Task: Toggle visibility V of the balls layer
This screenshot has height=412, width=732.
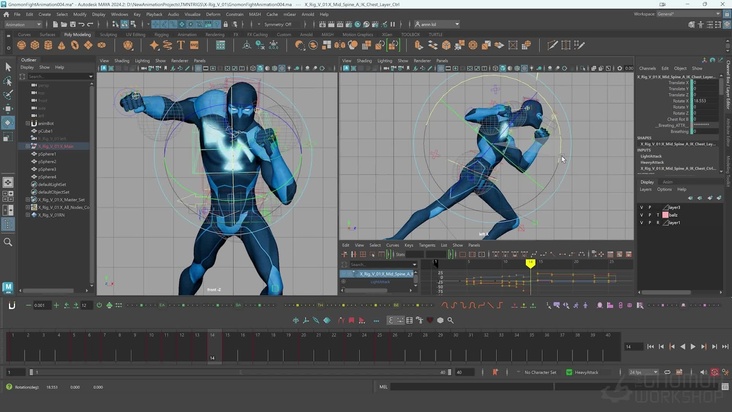Action: (642, 214)
